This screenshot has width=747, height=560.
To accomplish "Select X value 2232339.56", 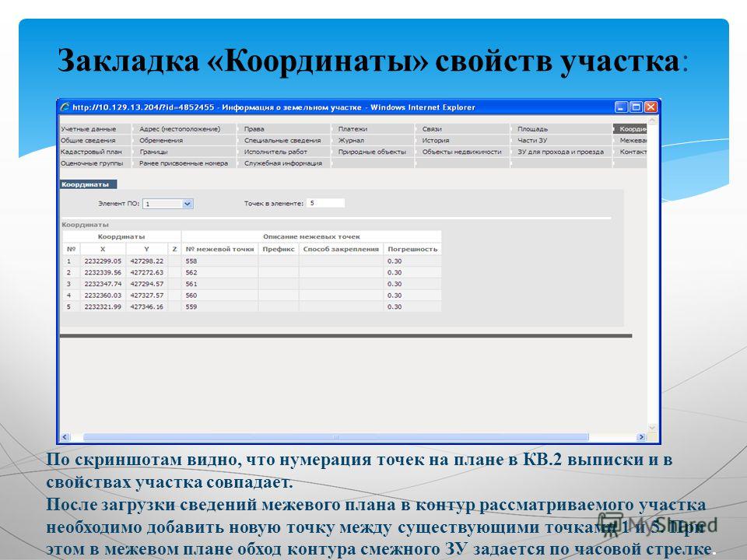I will 103,273.
